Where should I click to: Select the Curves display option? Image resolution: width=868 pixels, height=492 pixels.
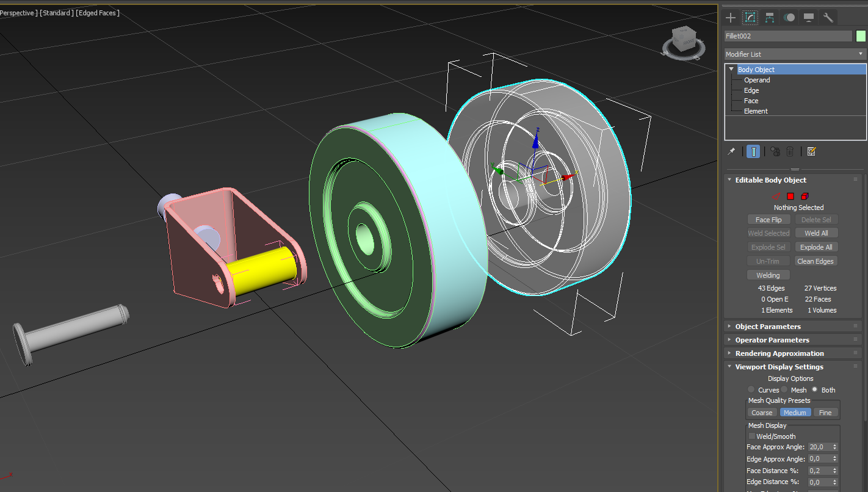point(751,389)
